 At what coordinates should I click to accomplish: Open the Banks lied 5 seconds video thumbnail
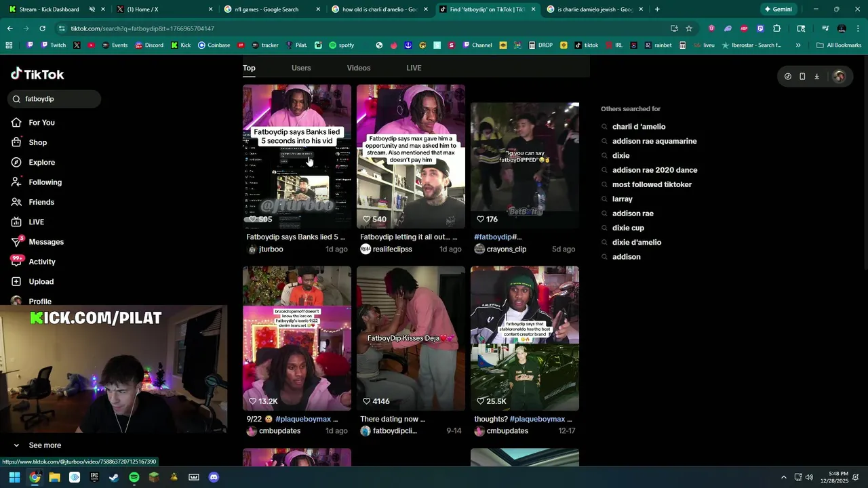pyautogui.click(x=297, y=157)
